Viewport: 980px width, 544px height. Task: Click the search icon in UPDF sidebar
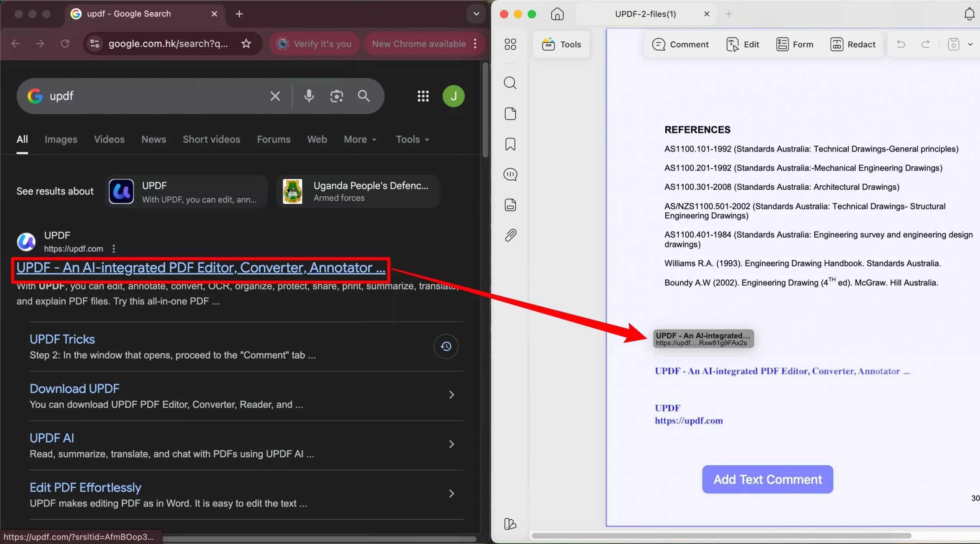click(510, 83)
